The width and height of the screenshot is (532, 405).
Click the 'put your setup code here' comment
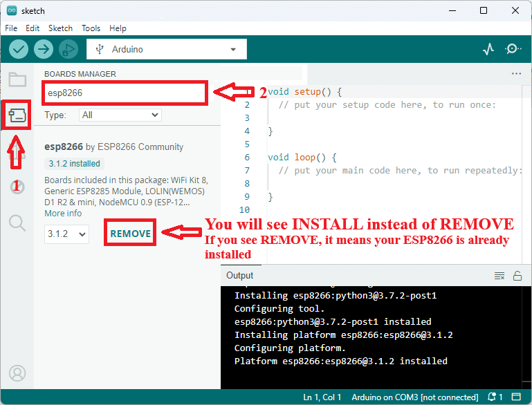[387, 105]
